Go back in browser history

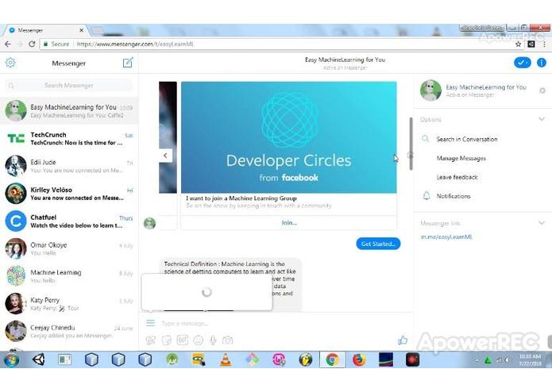tap(8, 44)
